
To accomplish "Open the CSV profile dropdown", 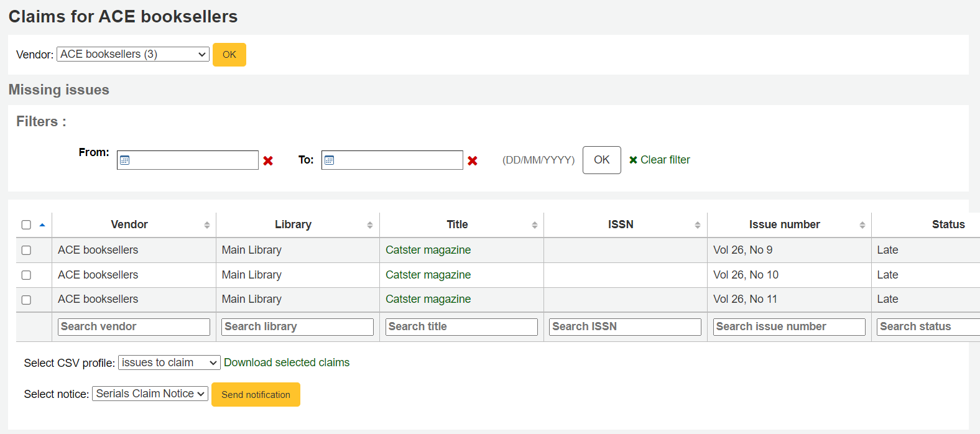I will pyautogui.click(x=169, y=362).
